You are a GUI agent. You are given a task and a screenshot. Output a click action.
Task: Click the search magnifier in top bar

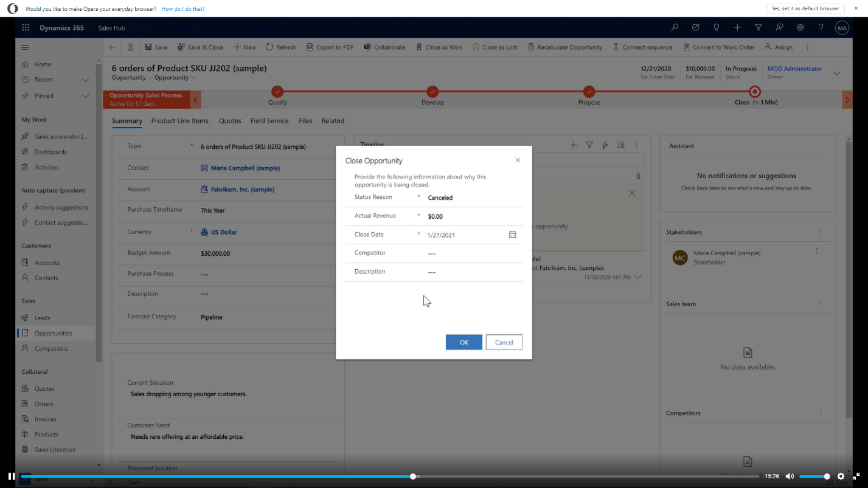pyautogui.click(x=675, y=27)
